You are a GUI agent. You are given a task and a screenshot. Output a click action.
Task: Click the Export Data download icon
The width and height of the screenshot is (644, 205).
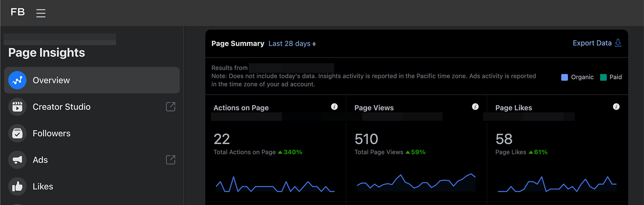[x=618, y=43]
